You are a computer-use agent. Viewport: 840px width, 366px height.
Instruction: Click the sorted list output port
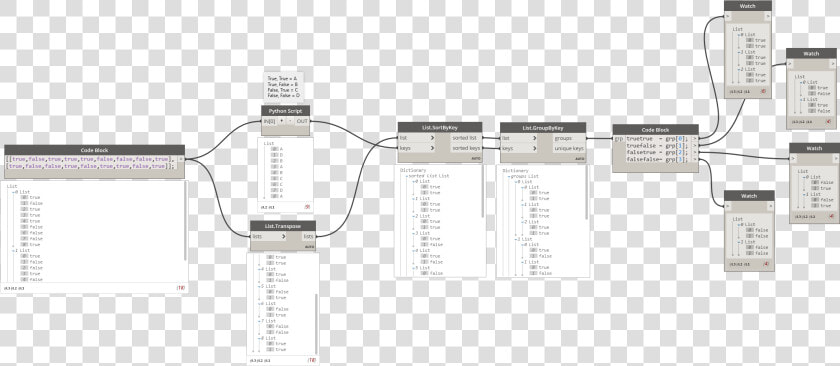[x=466, y=138]
